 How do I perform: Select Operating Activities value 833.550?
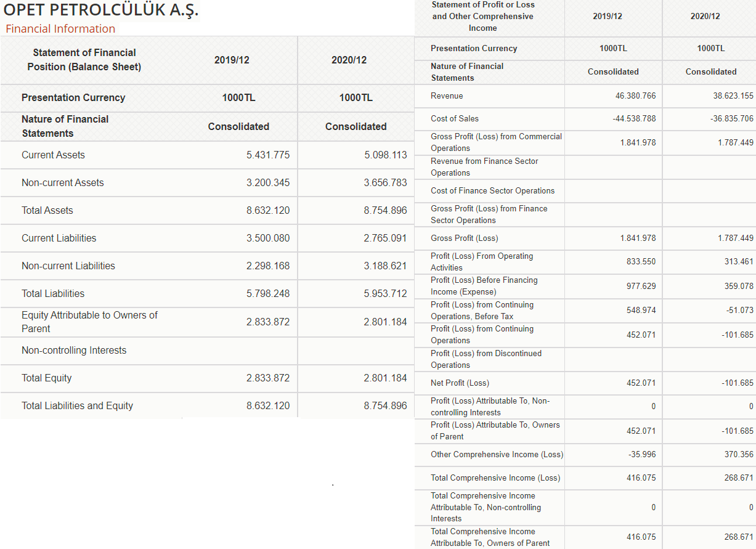tap(641, 261)
